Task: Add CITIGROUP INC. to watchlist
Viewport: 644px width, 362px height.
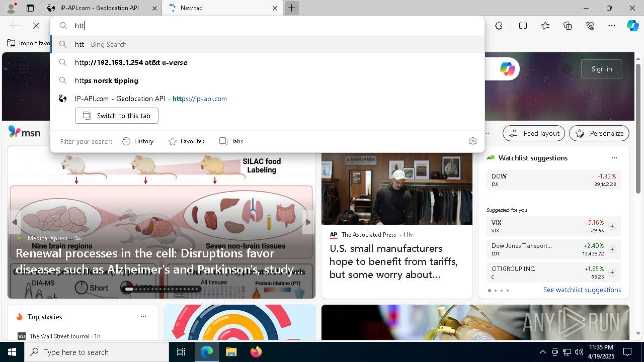Action: [612, 273]
